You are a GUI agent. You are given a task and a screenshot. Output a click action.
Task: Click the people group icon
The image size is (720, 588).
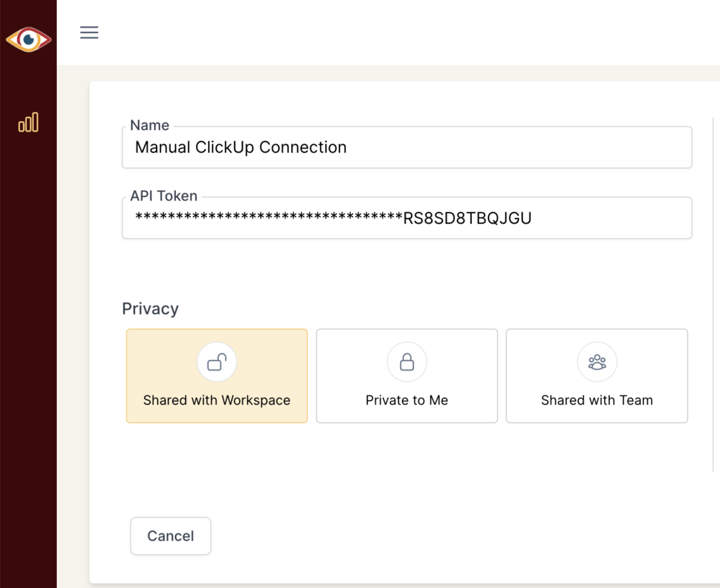pos(596,362)
